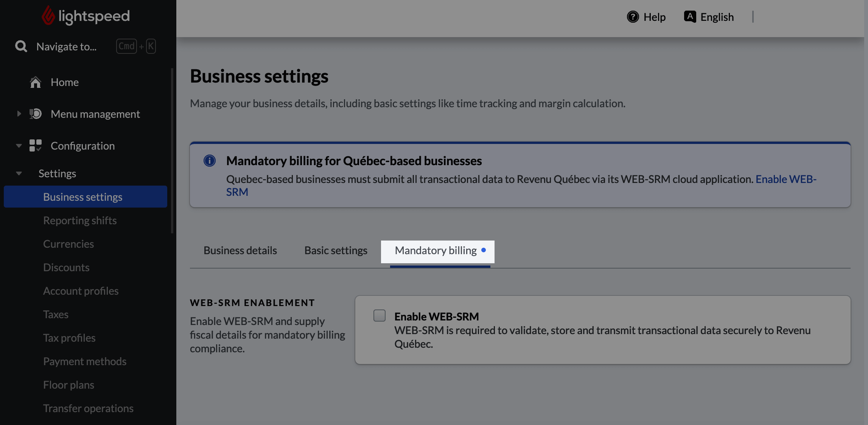The width and height of the screenshot is (868, 425).
Task: Select Settings in sidebar
Action: (57, 173)
